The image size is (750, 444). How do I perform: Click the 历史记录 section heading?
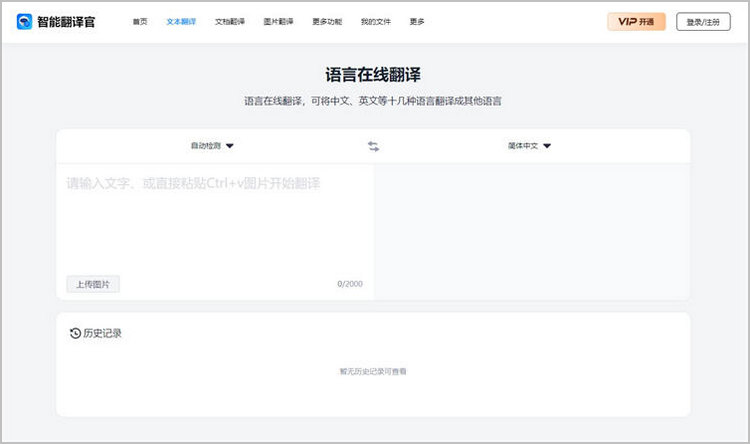tap(102, 333)
